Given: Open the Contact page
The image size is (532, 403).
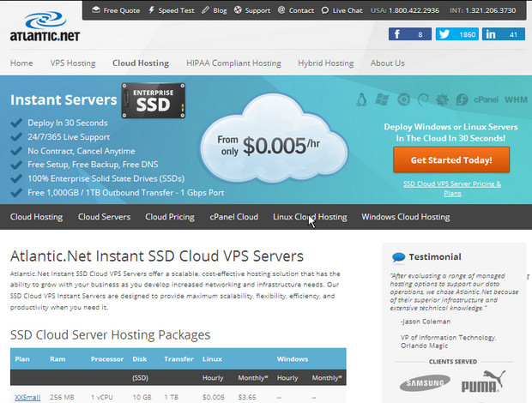Looking at the screenshot, I should click(x=296, y=10).
